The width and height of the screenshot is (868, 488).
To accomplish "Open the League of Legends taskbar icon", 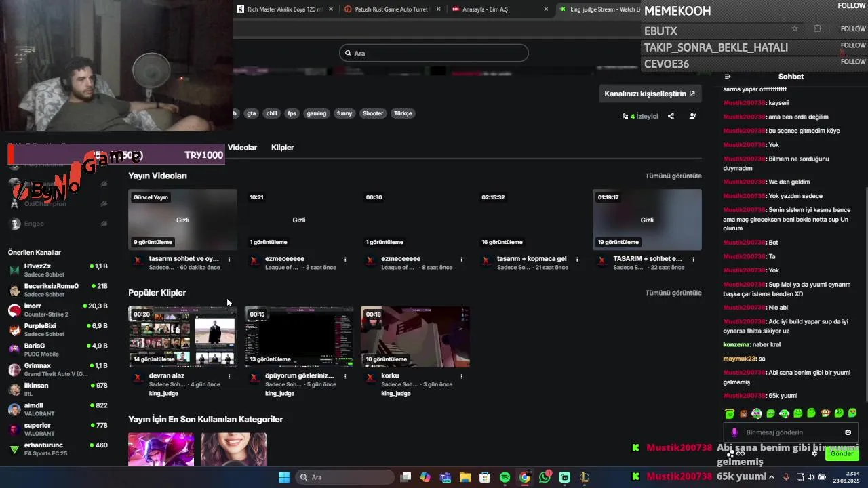I will (x=584, y=477).
